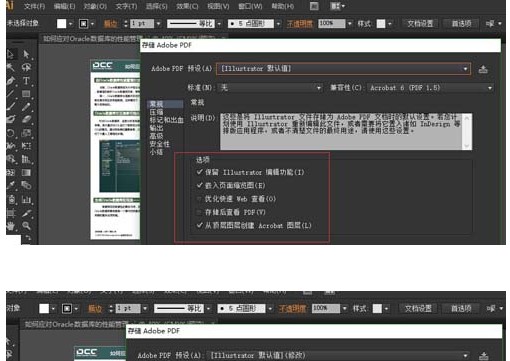Click the 说明(D) description text box
This screenshot has height=361, width=510.
341,132
